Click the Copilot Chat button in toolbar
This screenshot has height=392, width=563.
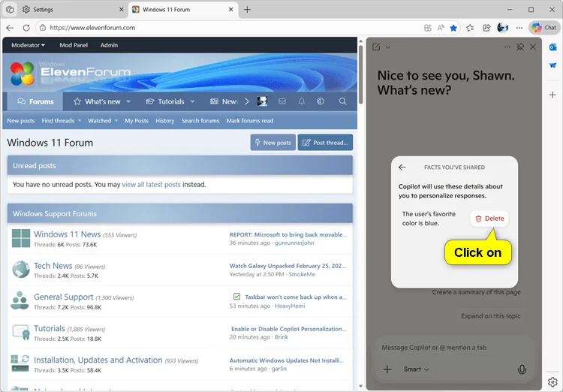pyautogui.click(x=544, y=28)
